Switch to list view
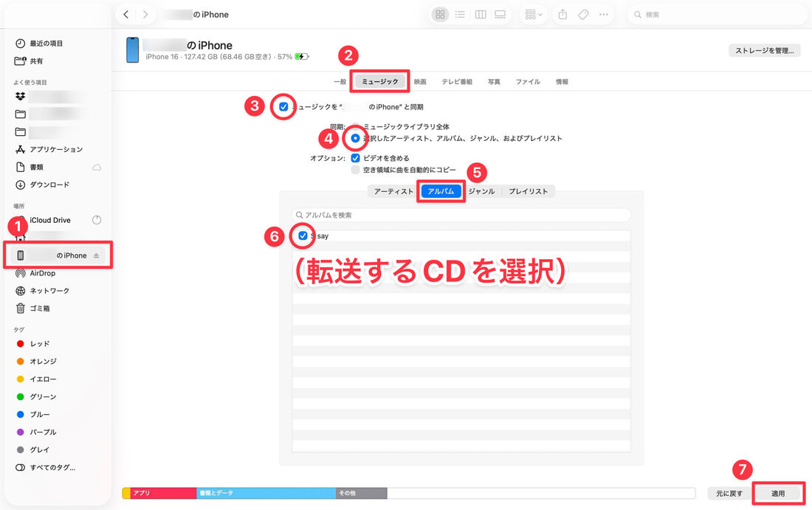This screenshot has width=812, height=510. coord(460,15)
